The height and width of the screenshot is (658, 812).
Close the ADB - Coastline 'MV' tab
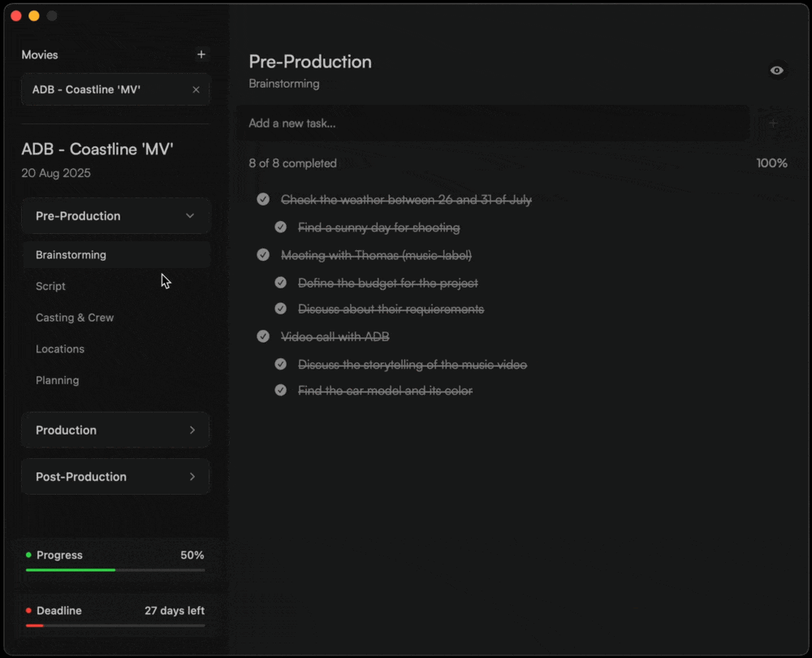click(196, 89)
